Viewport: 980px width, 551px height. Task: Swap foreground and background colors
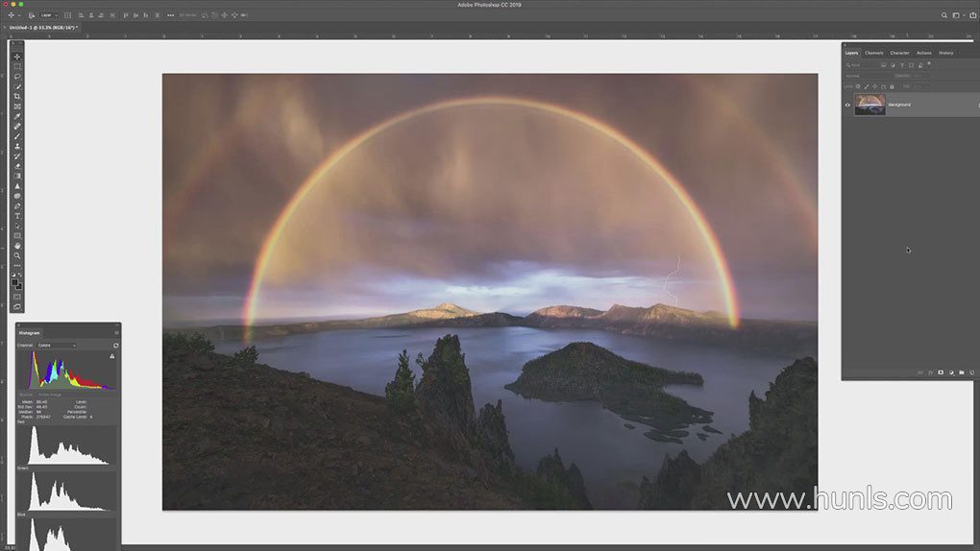pyautogui.click(x=20, y=275)
